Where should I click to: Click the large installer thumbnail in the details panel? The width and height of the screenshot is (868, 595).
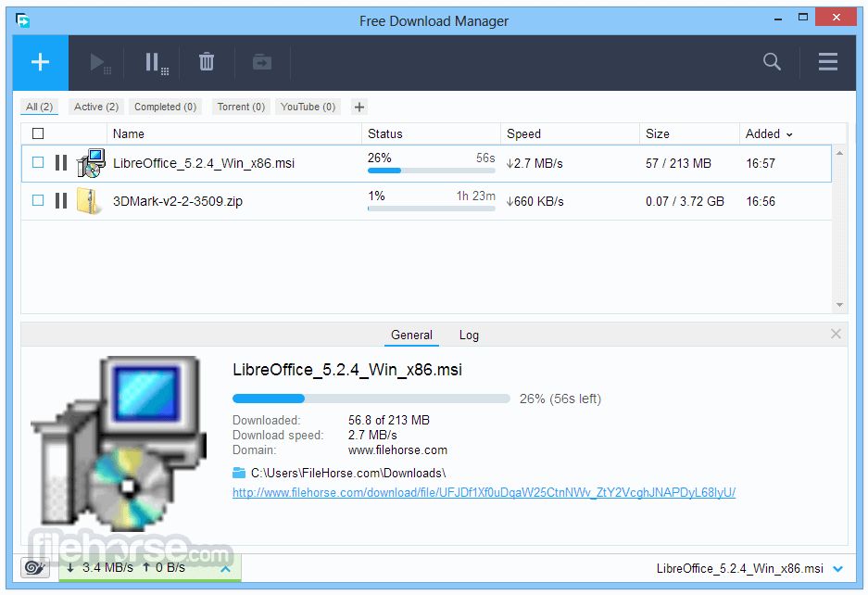119,443
